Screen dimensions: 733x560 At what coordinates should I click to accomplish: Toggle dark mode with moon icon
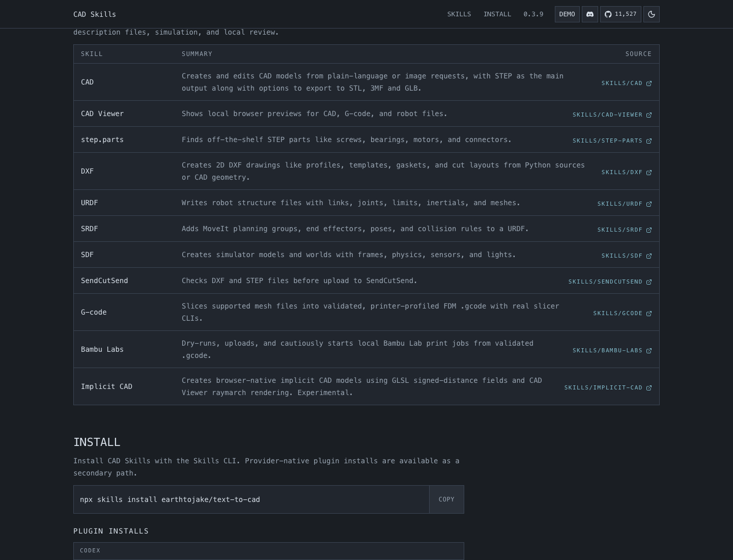click(x=652, y=14)
